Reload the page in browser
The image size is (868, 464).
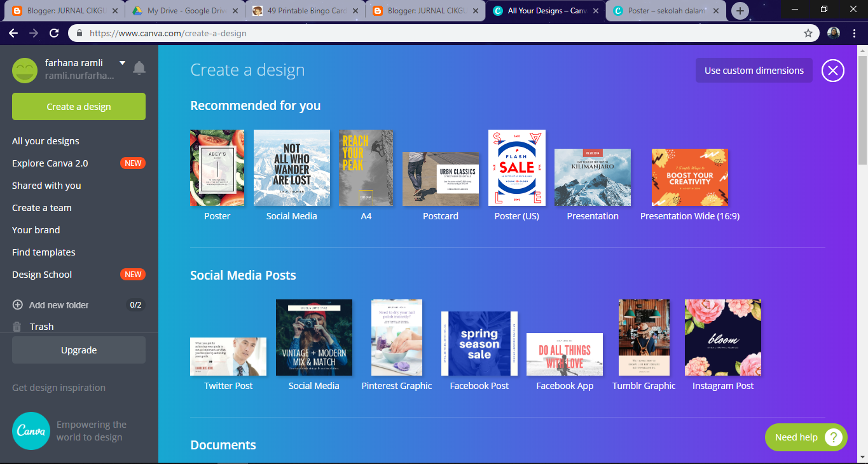pyautogui.click(x=54, y=33)
